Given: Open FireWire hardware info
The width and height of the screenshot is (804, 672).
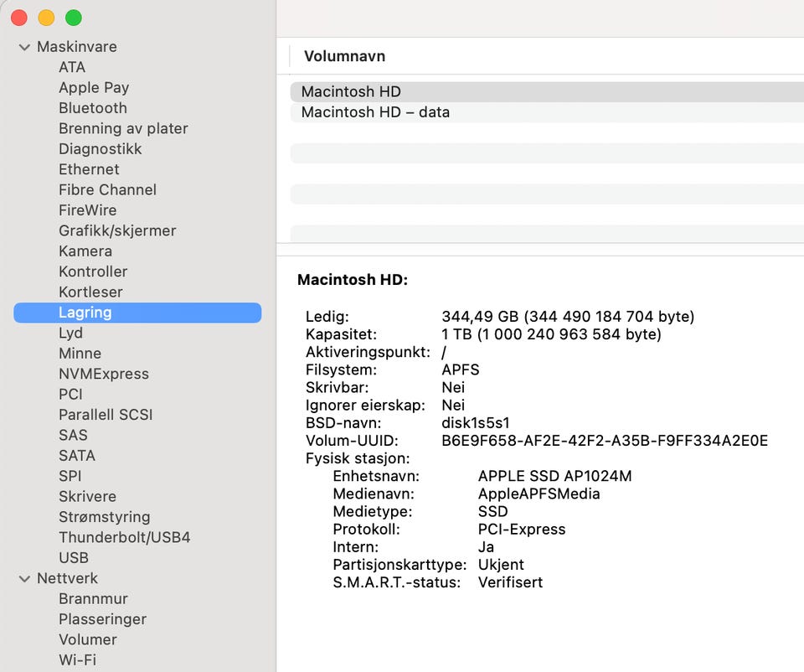Looking at the screenshot, I should tap(87, 210).
